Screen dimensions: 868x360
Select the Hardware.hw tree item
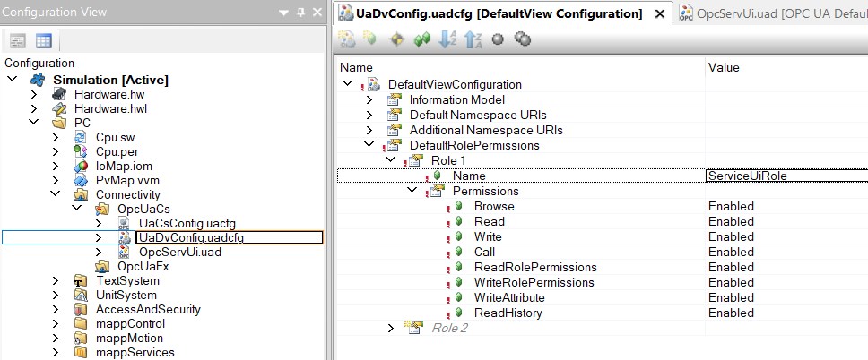click(x=108, y=94)
